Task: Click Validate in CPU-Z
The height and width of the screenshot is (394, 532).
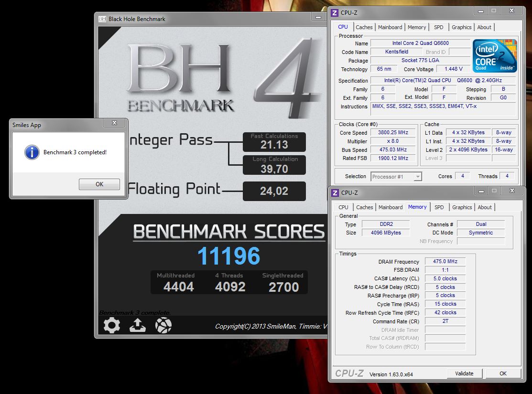Action: coord(464,373)
